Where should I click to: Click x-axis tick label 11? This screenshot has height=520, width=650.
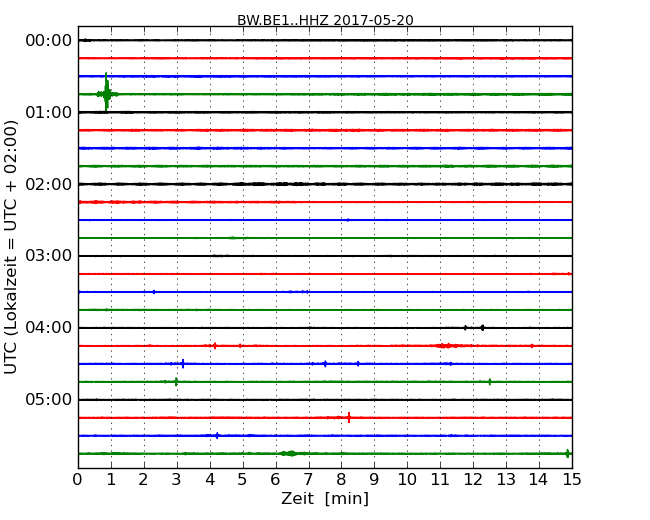tap(440, 480)
